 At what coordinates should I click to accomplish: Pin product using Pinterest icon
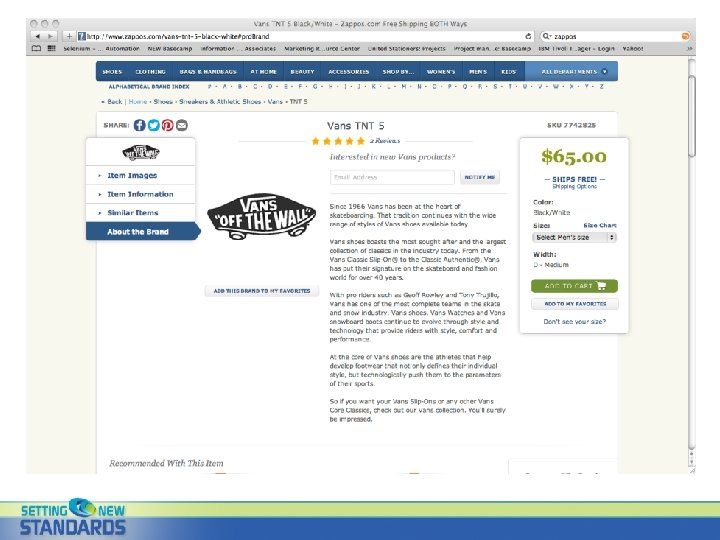pyautogui.click(x=168, y=125)
